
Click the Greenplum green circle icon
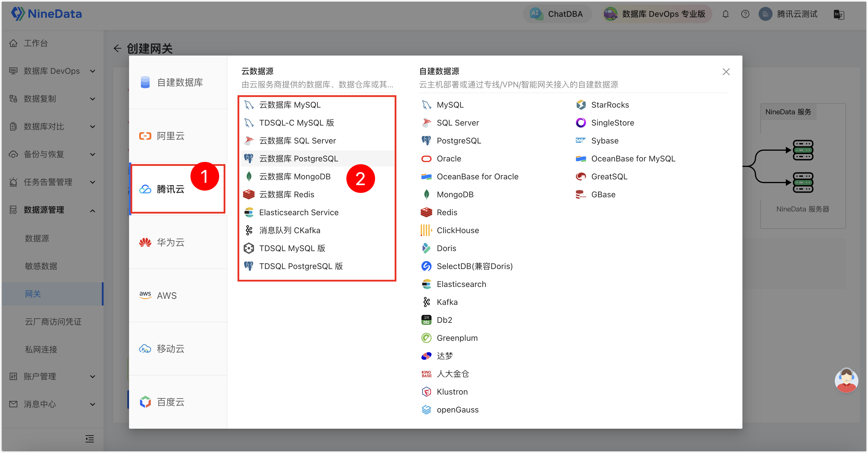[x=426, y=338]
